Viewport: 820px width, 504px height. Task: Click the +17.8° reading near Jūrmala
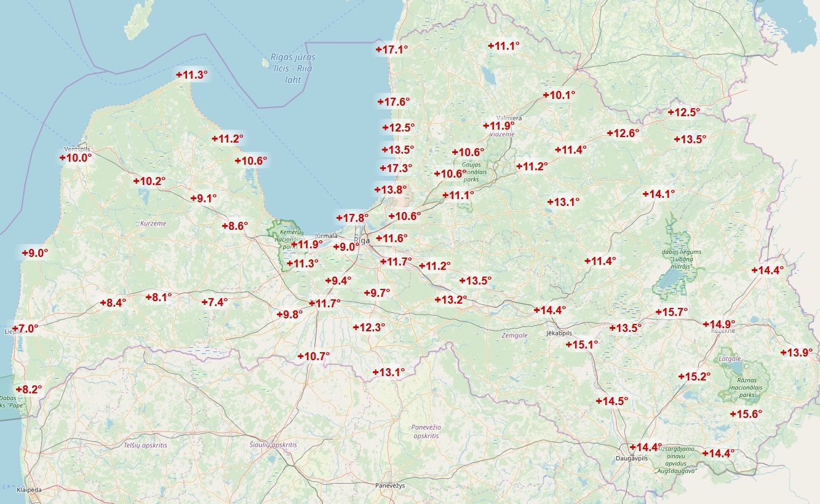pyautogui.click(x=352, y=218)
